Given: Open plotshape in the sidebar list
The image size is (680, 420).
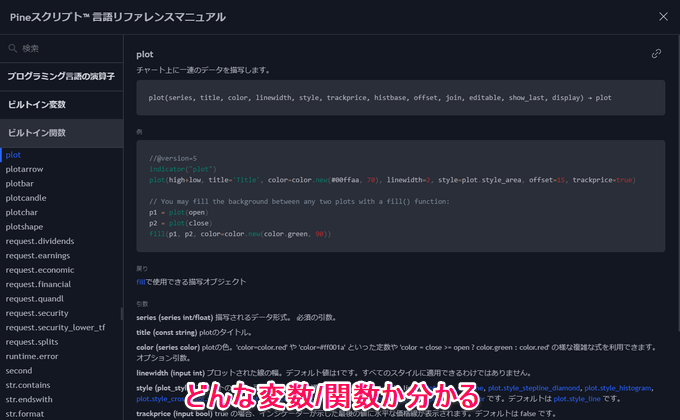Looking at the screenshot, I should (24, 227).
